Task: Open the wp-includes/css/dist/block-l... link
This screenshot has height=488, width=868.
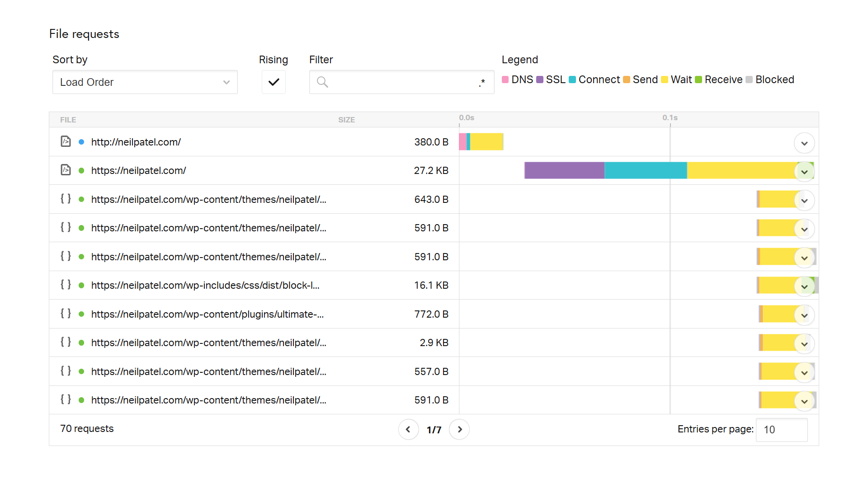Action: (x=205, y=286)
